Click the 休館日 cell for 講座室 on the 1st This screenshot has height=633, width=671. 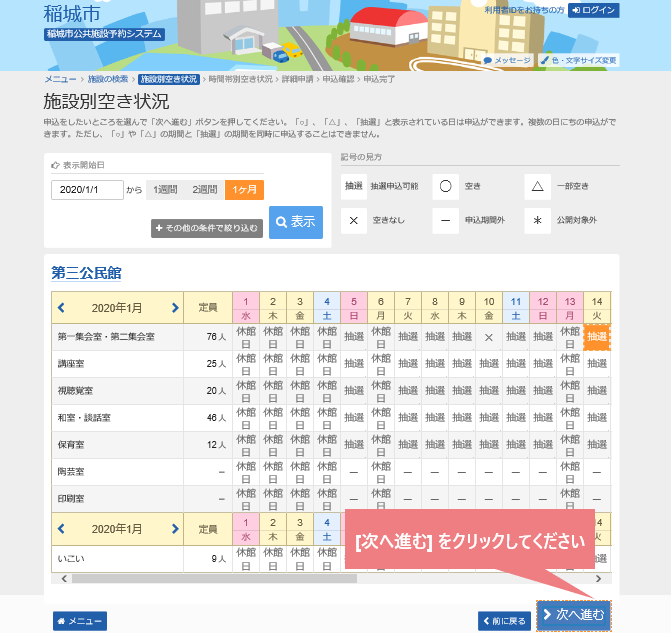[x=246, y=364]
